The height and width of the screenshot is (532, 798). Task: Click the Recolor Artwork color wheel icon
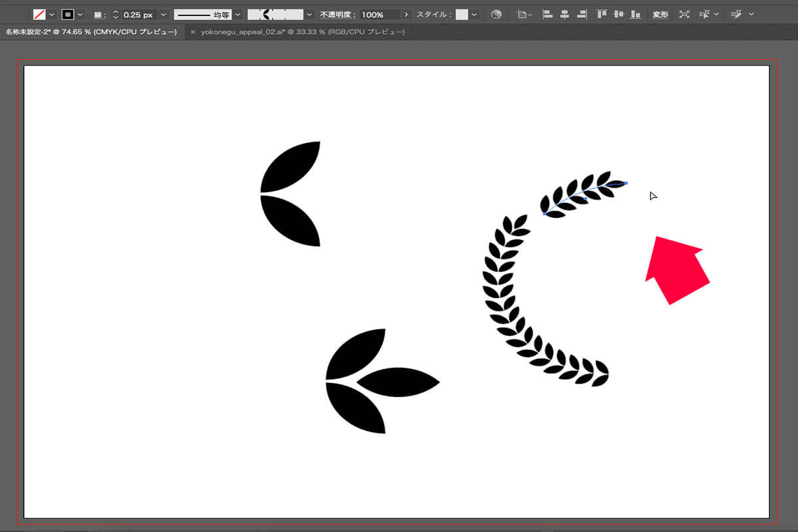point(496,14)
